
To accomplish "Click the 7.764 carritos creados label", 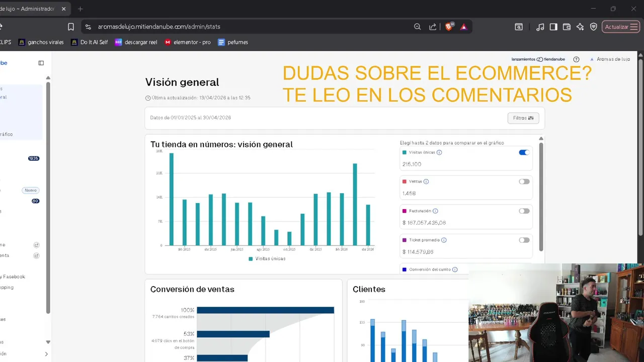I will [x=173, y=317].
